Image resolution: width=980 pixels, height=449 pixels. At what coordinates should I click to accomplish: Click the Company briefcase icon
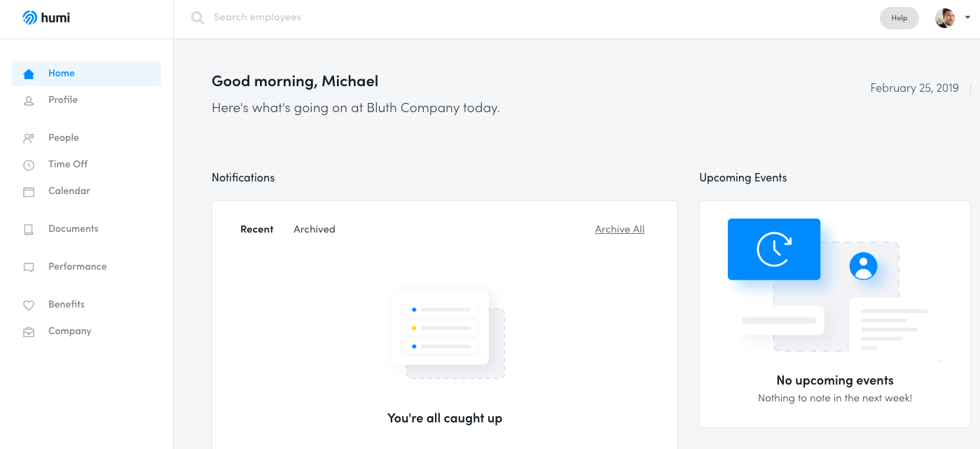point(29,331)
